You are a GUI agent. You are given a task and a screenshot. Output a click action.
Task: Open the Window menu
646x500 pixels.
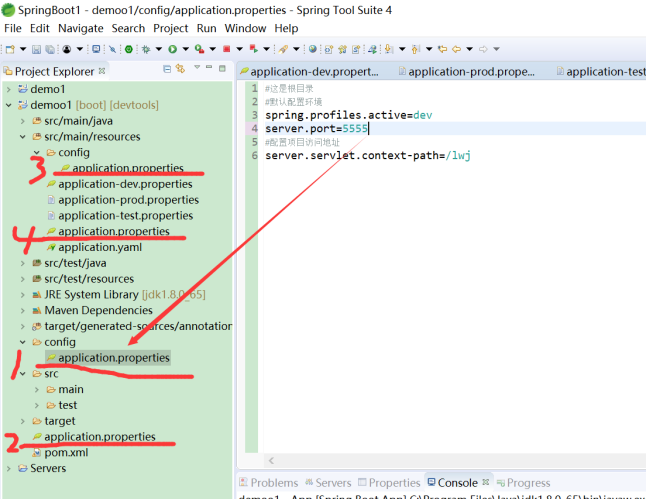pos(245,28)
